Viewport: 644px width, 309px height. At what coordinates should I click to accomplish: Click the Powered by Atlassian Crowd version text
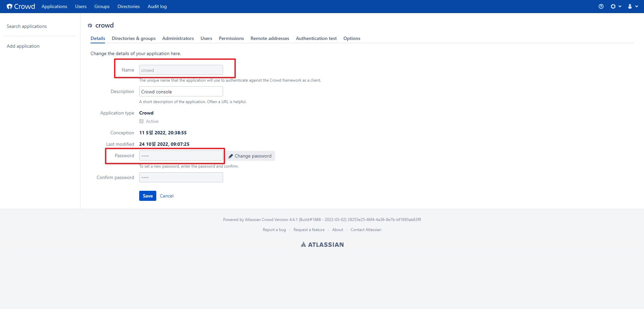[322, 220]
